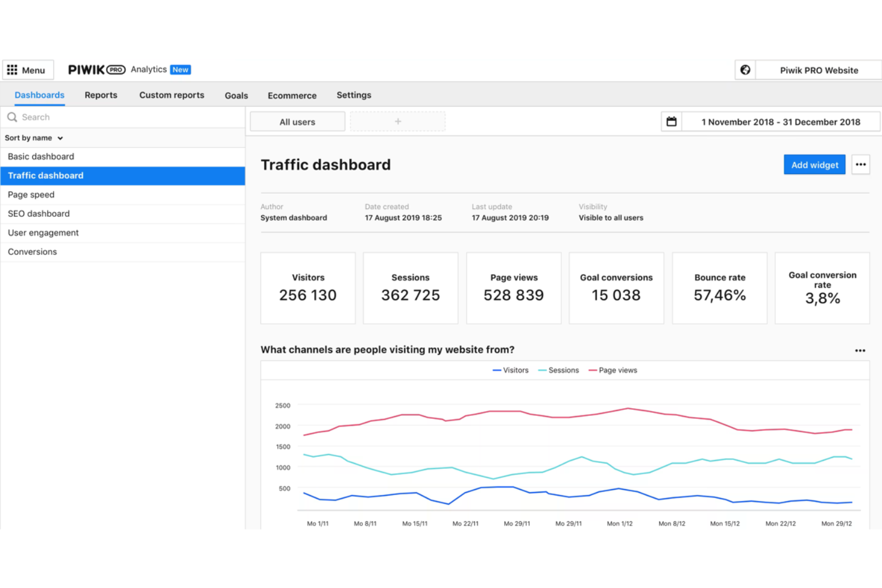Viewport: 882px width, 588px height.
Task: Open the Custom reports tab
Action: pyautogui.click(x=172, y=95)
